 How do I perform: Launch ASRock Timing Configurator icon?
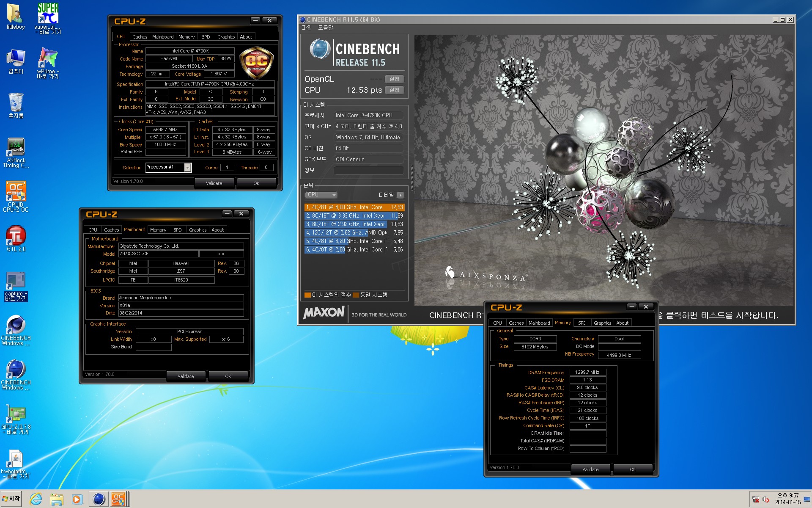16,152
